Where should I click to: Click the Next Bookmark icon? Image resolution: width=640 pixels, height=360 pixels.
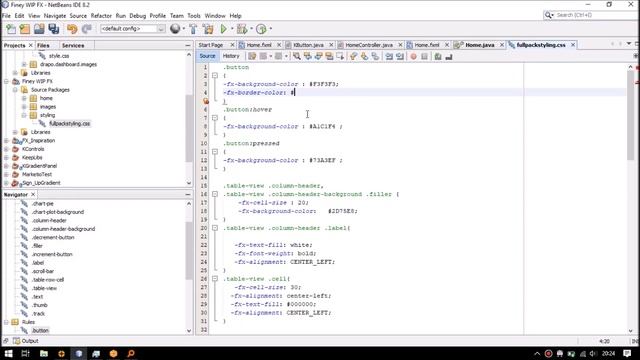364,56
